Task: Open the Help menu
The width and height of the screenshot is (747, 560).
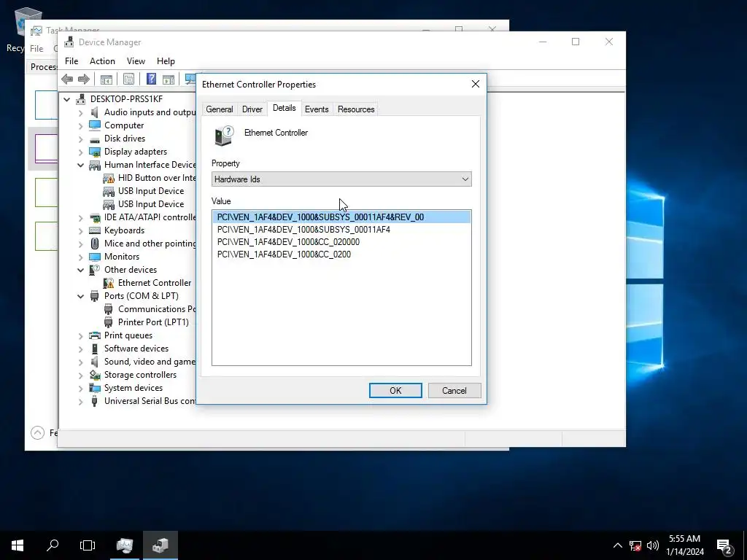Action: (166, 61)
